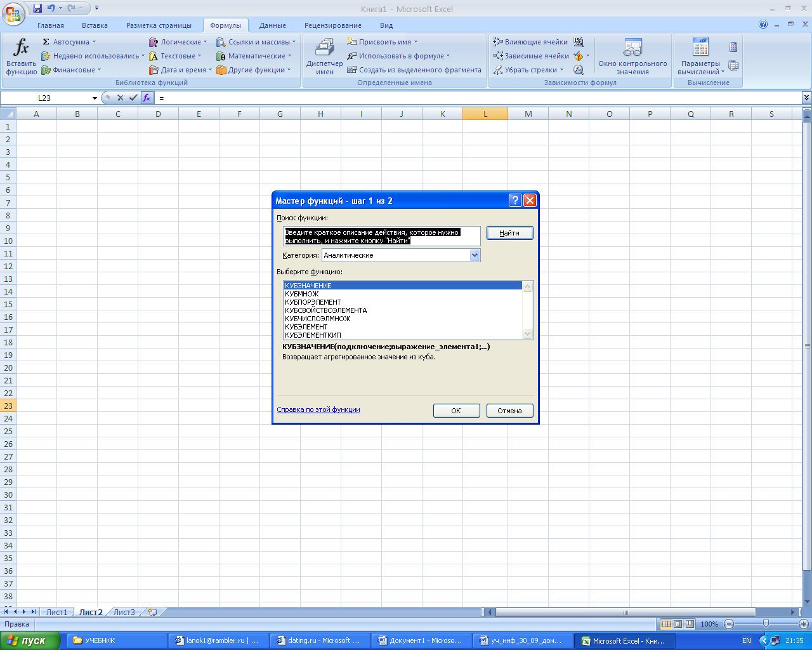This screenshot has width=812, height=650.
Task: Cancel formula entry with the X icon
Action: (120, 98)
